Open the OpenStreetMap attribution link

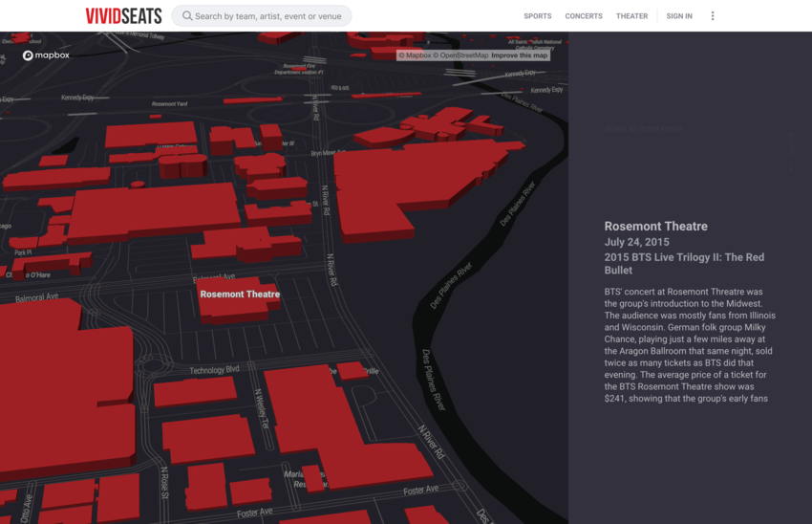[460, 55]
